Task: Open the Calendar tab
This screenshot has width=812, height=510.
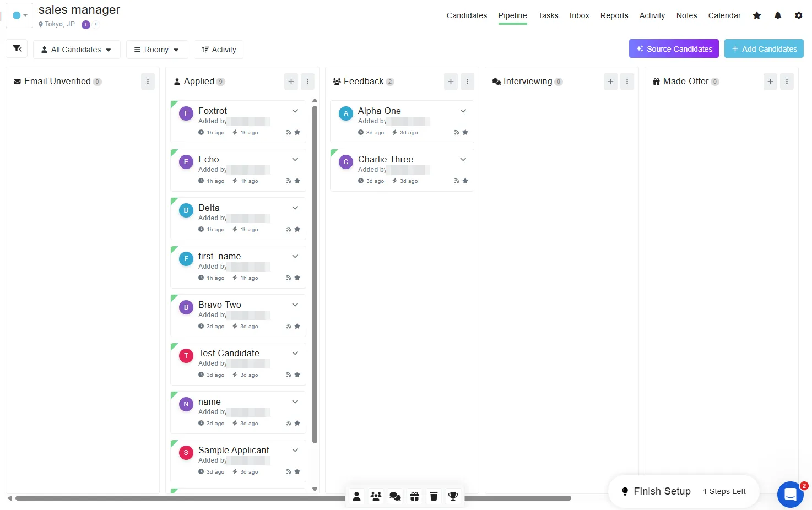Action: 724,15
